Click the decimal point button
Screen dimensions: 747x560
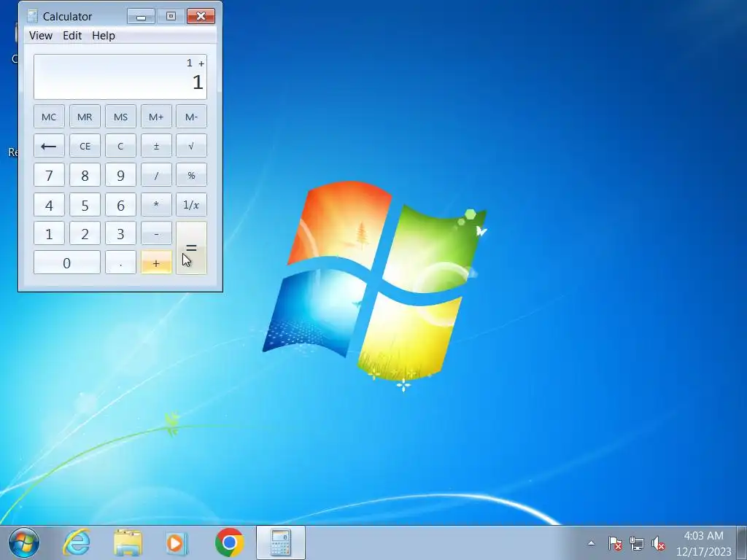tap(120, 262)
